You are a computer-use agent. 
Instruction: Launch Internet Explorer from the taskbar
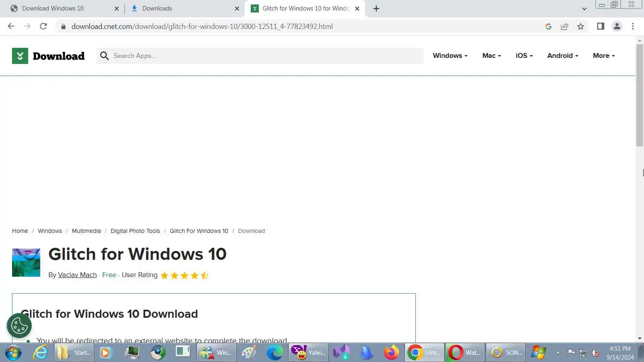click(x=40, y=353)
